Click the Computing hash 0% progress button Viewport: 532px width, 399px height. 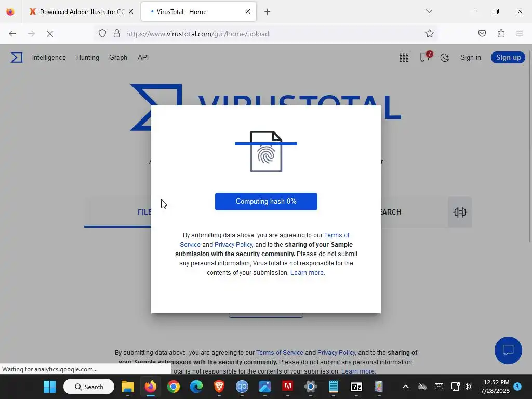point(266,202)
